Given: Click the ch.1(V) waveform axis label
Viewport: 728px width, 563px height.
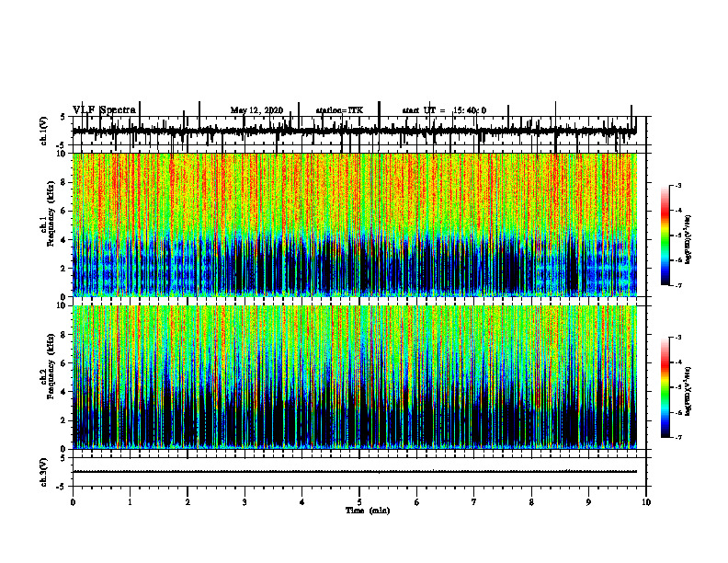Looking at the screenshot, I should (x=44, y=131).
